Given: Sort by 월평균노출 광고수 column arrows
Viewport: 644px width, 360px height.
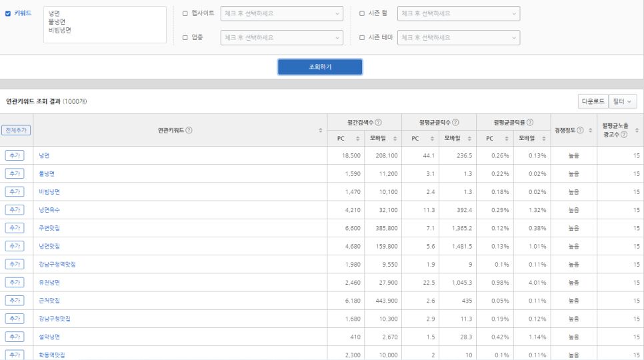Looking at the screenshot, I should point(637,130).
